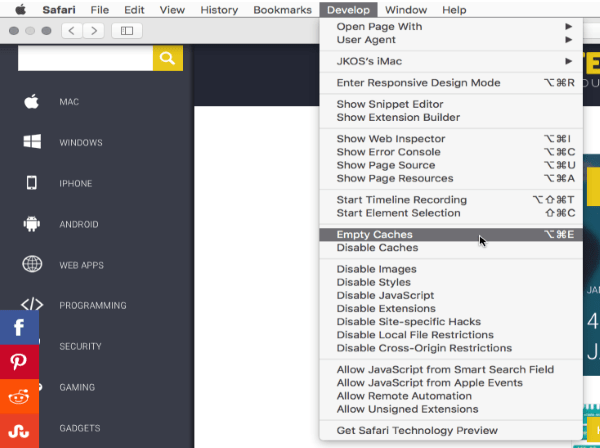Open the Bookmarks menu

pos(282,10)
